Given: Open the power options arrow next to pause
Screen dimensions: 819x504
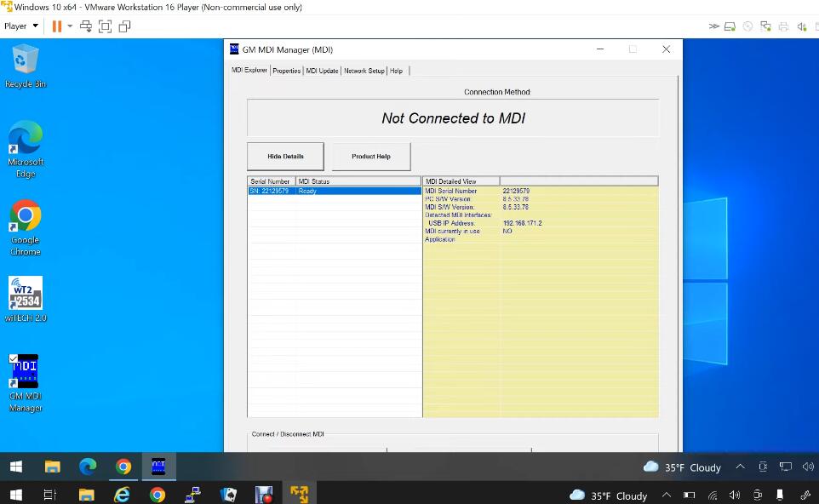Looking at the screenshot, I should pos(70,26).
